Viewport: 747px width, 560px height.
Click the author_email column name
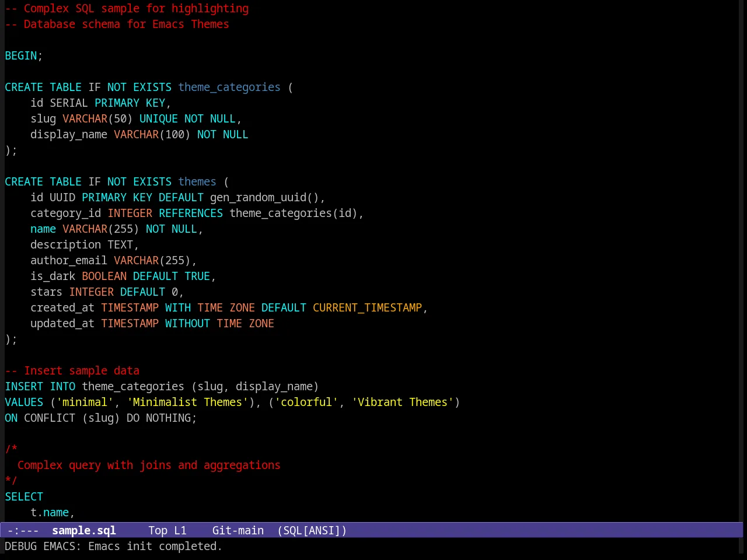69,260
